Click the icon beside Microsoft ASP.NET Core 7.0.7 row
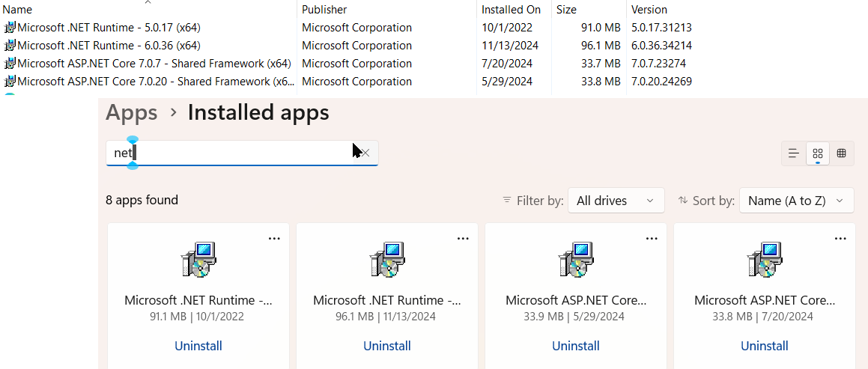The height and width of the screenshot is (369, 868). point(10,64)
